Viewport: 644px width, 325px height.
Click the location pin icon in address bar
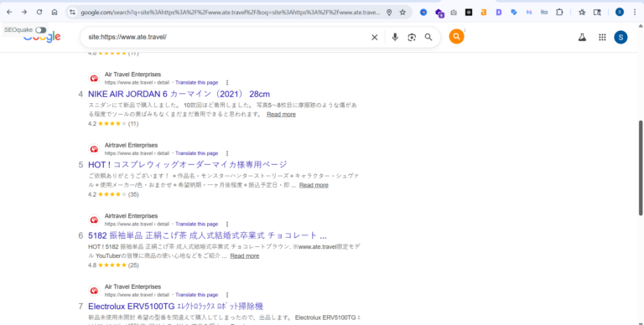pyautogui.click(x=389, y=13)
